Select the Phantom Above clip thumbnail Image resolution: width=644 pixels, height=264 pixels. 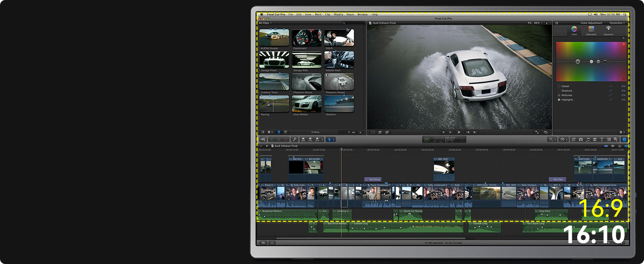(x=307, y=82)
